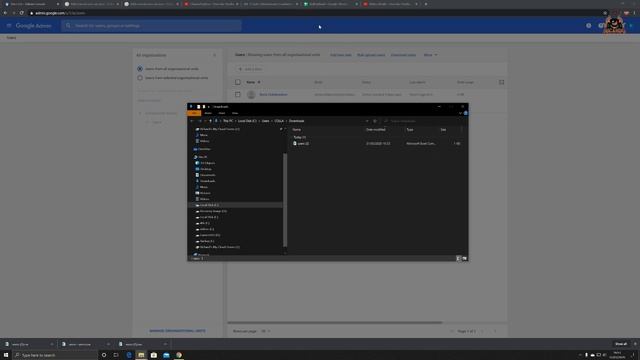Collapse the Today group in file list

(299, 137)
